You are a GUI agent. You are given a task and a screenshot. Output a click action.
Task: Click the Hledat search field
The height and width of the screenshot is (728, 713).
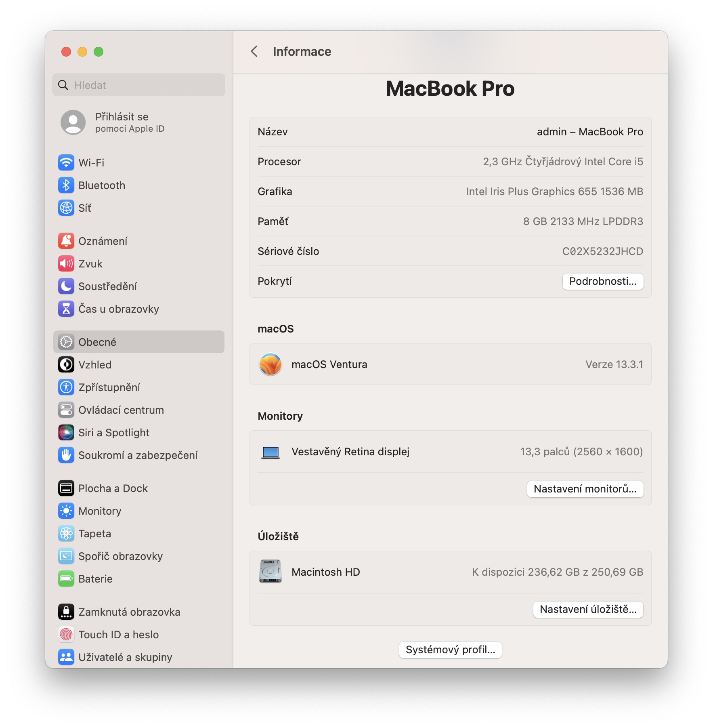(x=139, y=85)
